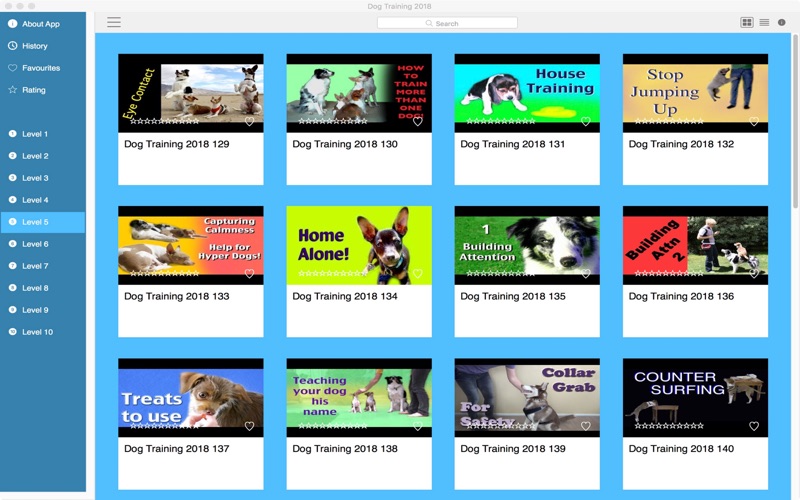
Task: Favourite Dog Training 2018 132 heart icon
Action: tap(754, 121)
